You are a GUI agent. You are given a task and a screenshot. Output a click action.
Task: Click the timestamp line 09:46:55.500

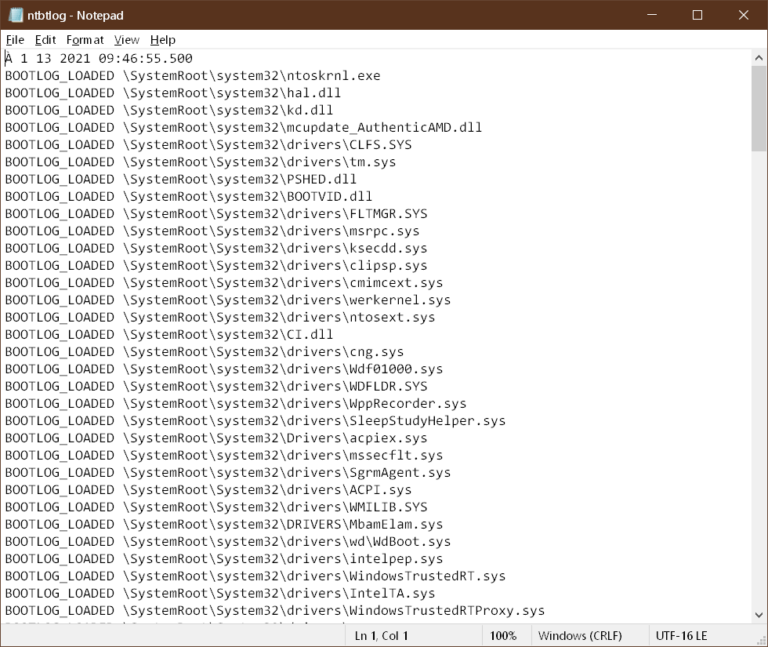[99, 58]
